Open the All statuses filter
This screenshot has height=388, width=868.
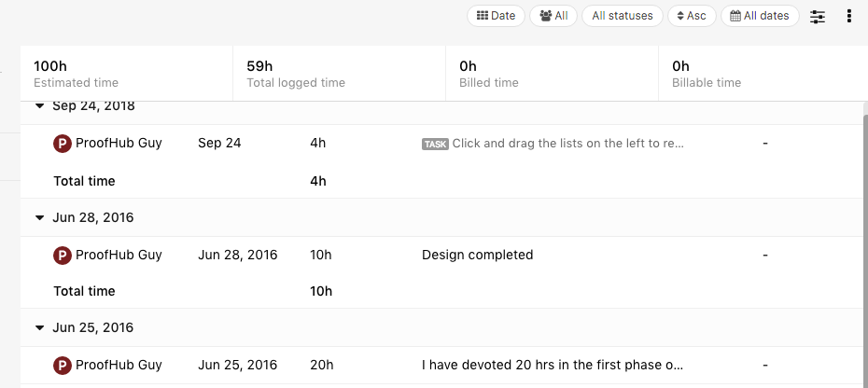(x=623, y=16)
